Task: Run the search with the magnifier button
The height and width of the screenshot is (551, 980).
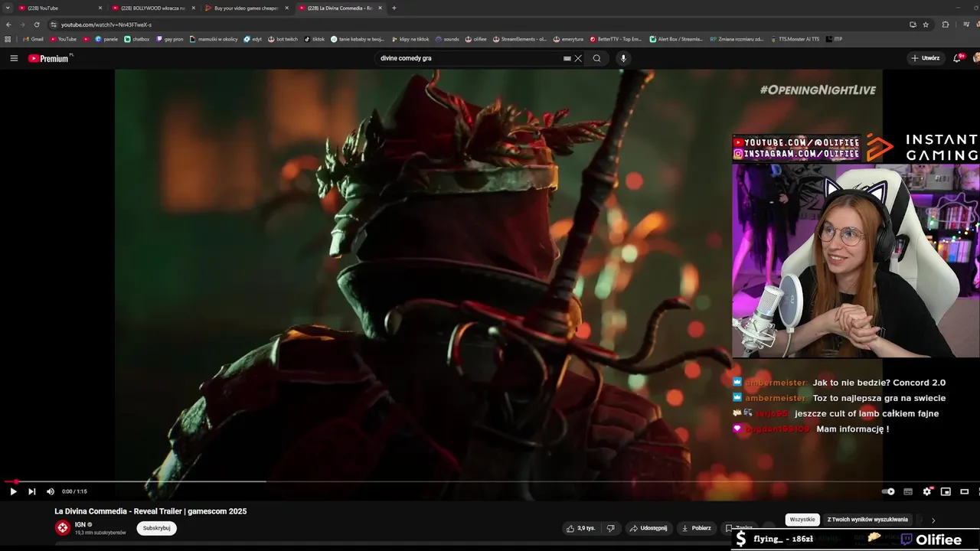Action: [597, 58]
